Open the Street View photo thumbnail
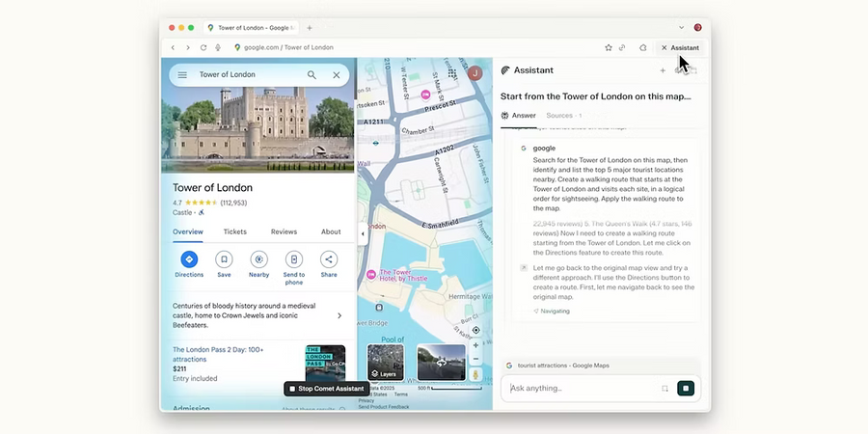The width and height of the screenshot is (868, 434). (x=441, y=362)
